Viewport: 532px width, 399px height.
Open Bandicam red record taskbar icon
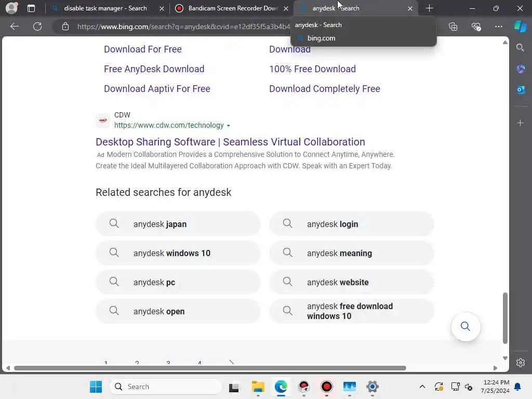click(x=327, y=387)
